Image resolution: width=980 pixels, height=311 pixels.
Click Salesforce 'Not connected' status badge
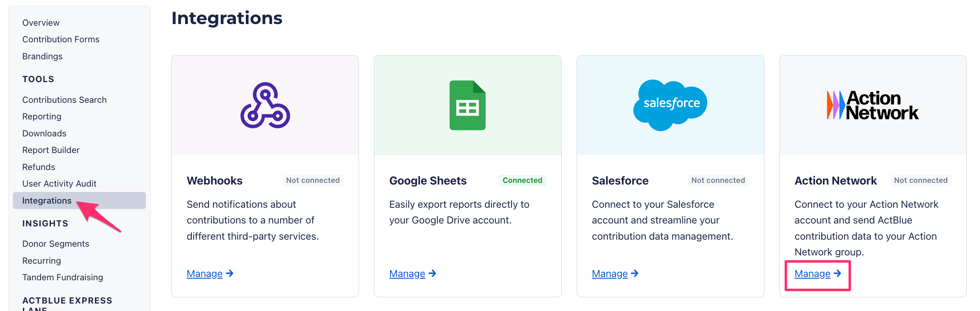tap(718, 180)
